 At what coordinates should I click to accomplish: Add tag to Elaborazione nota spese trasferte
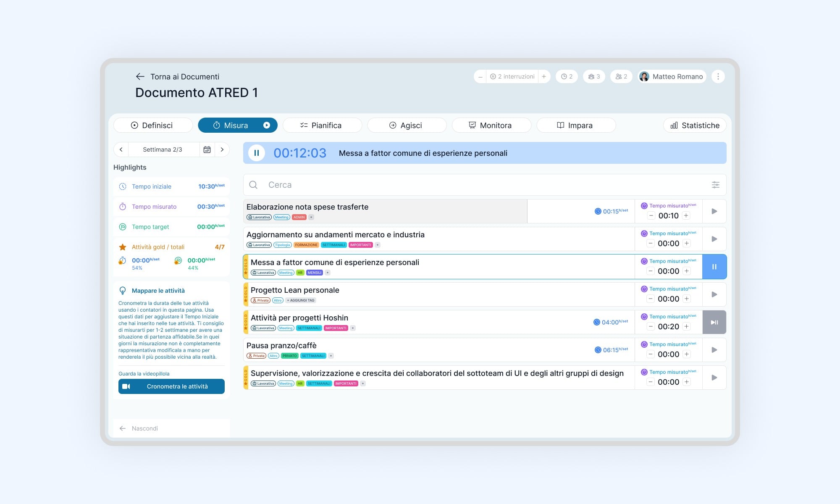point(311,217)
